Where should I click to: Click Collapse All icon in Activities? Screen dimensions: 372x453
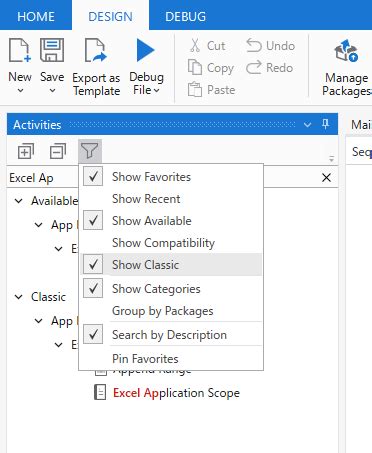(58, 152)
